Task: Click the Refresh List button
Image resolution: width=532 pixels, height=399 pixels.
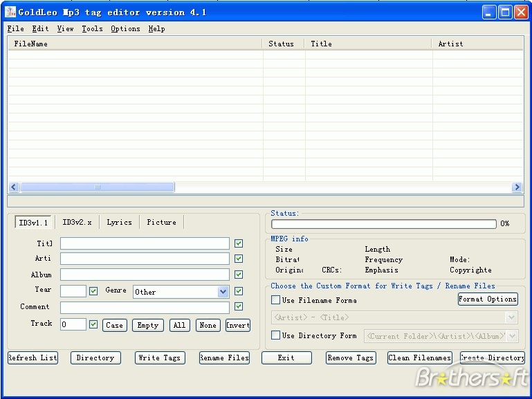Action: tap(33, 358)
